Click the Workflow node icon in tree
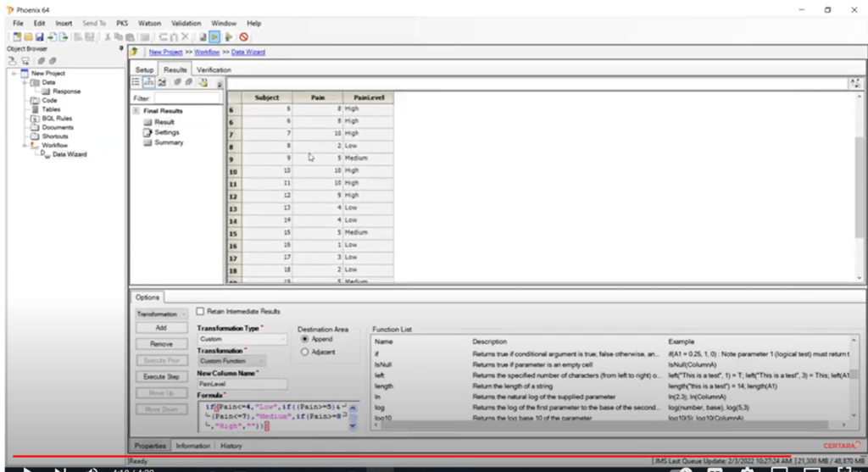This screenshot has width=868, height=472. tap(35, 145)
